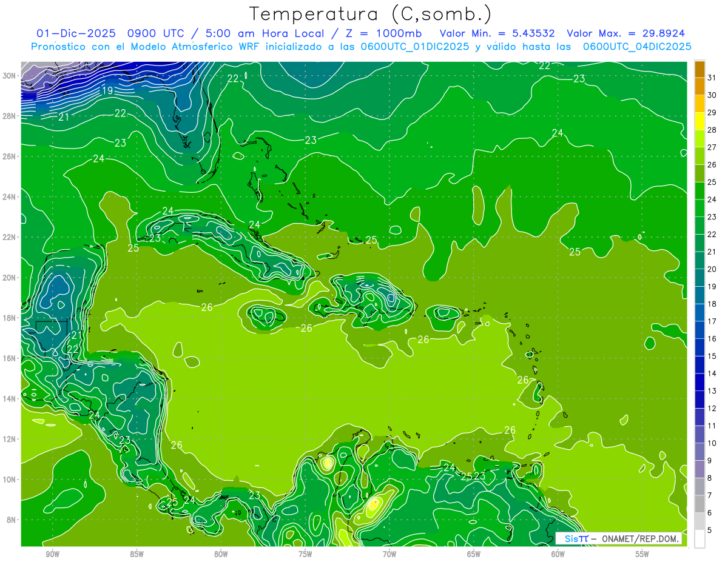This screenshot has width=728, height=562.
Task: Click the 'Modelo Atmosferico WRF' forecast description line
Action: click(x=361, y=47)
